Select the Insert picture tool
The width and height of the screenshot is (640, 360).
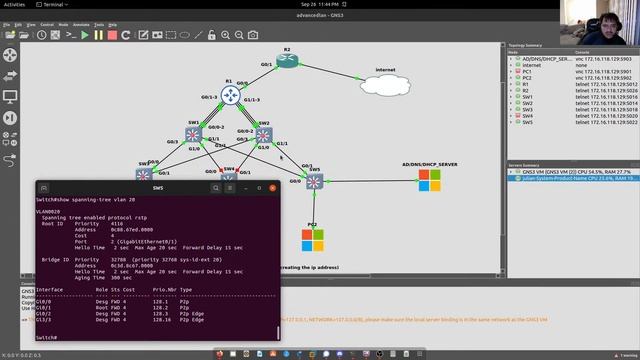(x=157, y=35)
